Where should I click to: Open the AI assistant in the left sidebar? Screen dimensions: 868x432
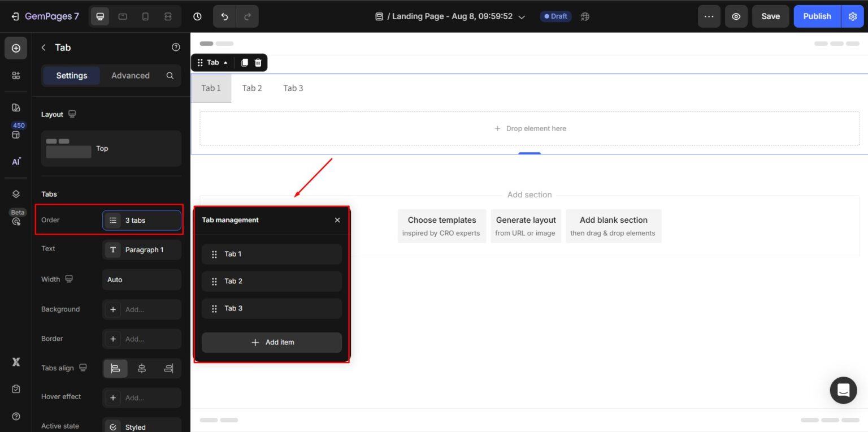pyautogui.click(x=15, y=162)
